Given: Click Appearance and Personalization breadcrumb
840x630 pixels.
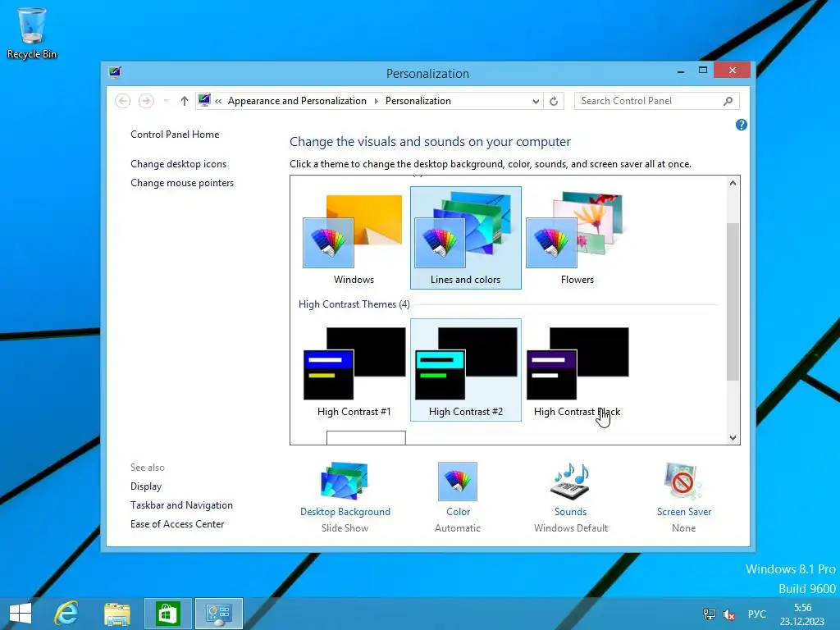Looking at the screenshot, I should [x=297, y=101].
